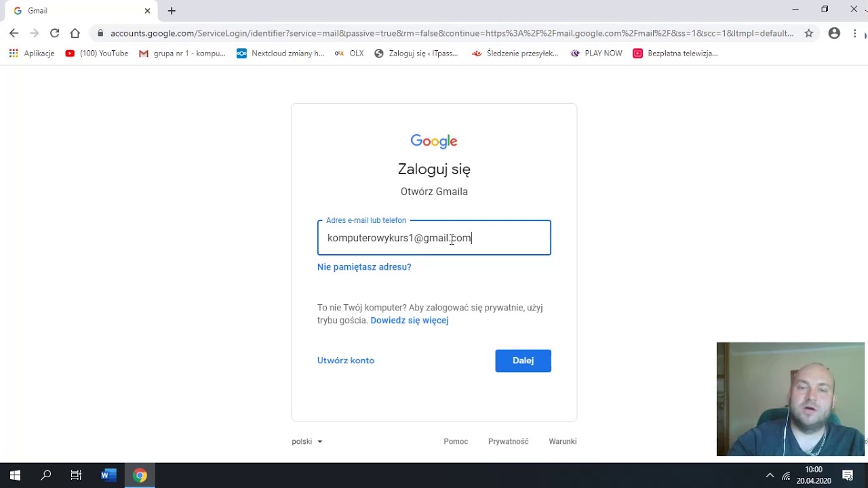Show hidden system tray icons

pyautogui.click(x=770, y=475)
